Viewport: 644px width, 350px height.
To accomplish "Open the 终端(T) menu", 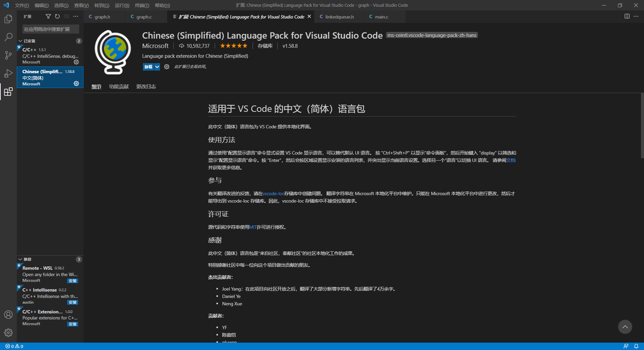I will click(x=142, y=5).
